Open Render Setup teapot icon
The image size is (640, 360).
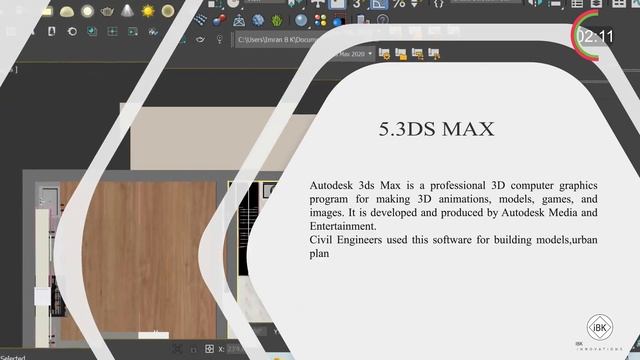click(x=239, y=20)
